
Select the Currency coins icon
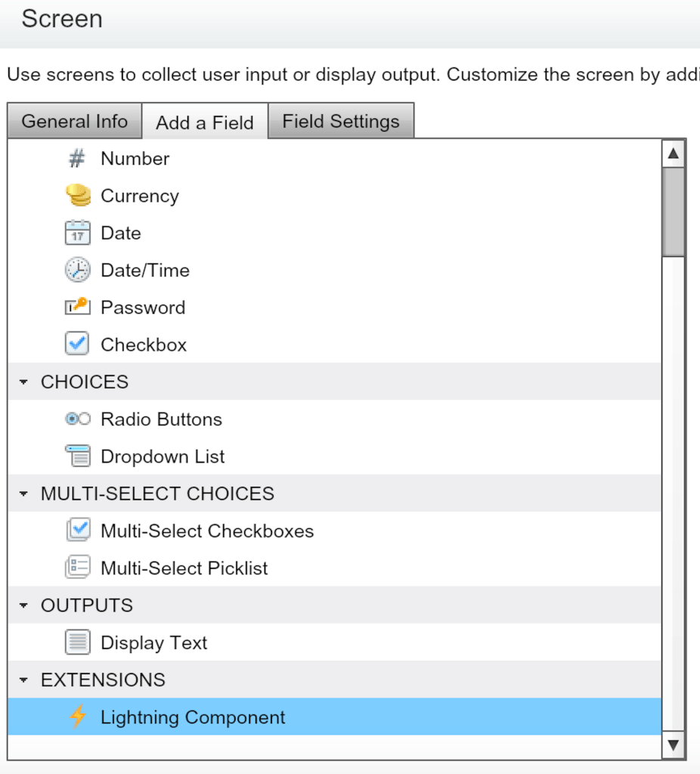[x=77, y=196]
